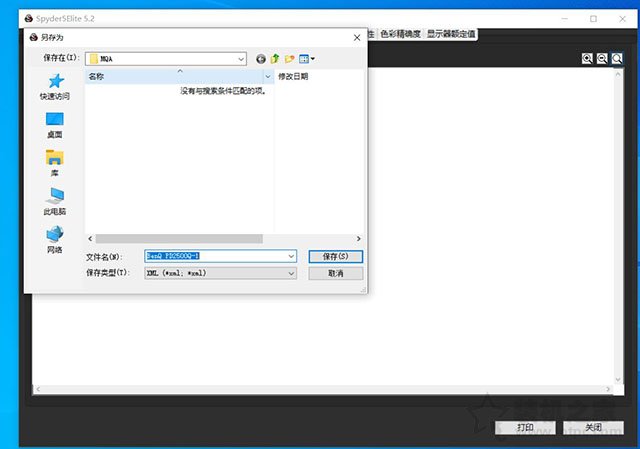
Task: Sort by the Date modified column
Action: point(318,76)
